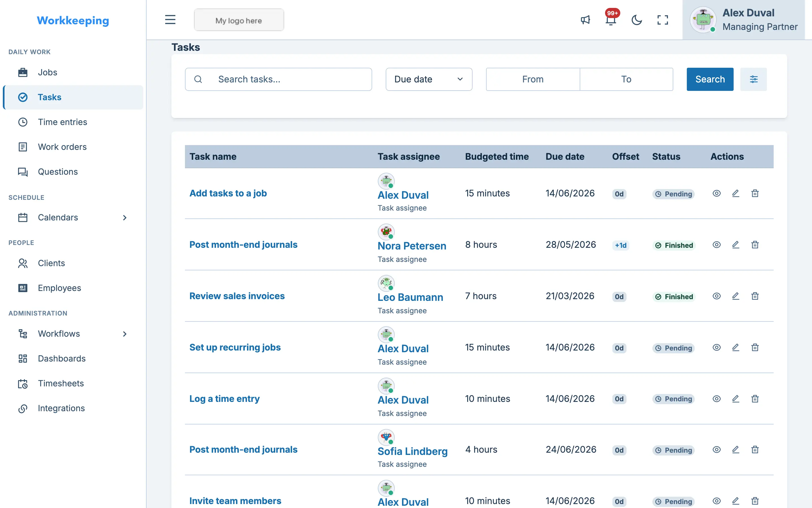Image resolution: width=812 pixels, height=508 pixels.
Task: Edit the 'Log a time entry' task
Action: [736, 399]
